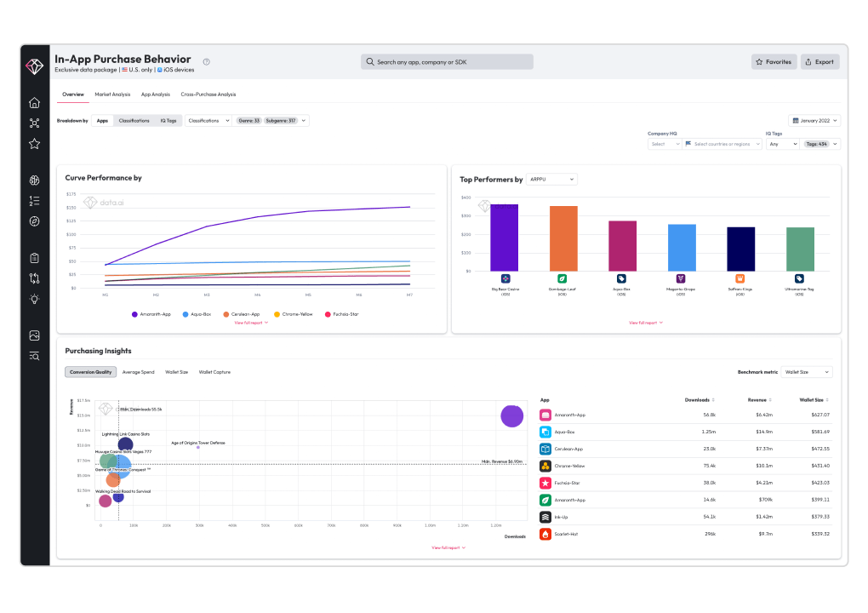Toggle the Average Spend insights view
This screenshot has height=613, width=868.
tap(138, 372)
